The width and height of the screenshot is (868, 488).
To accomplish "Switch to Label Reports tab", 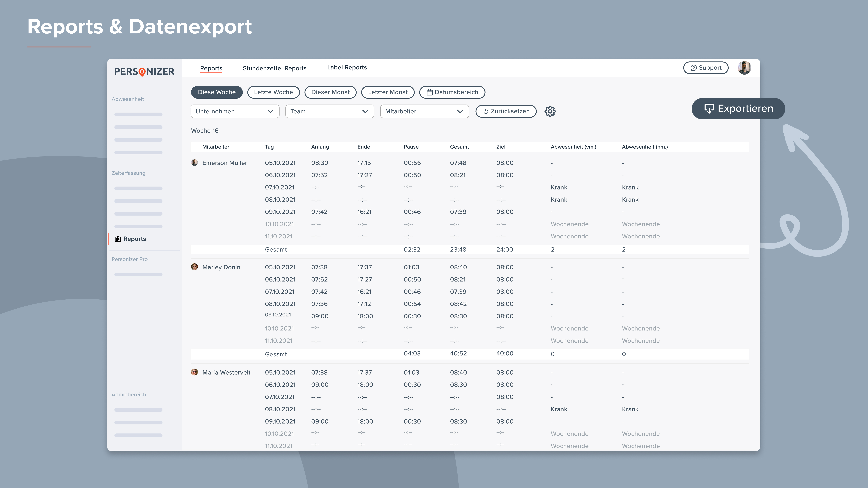I will pyautogui.click(x=347, y=67).
